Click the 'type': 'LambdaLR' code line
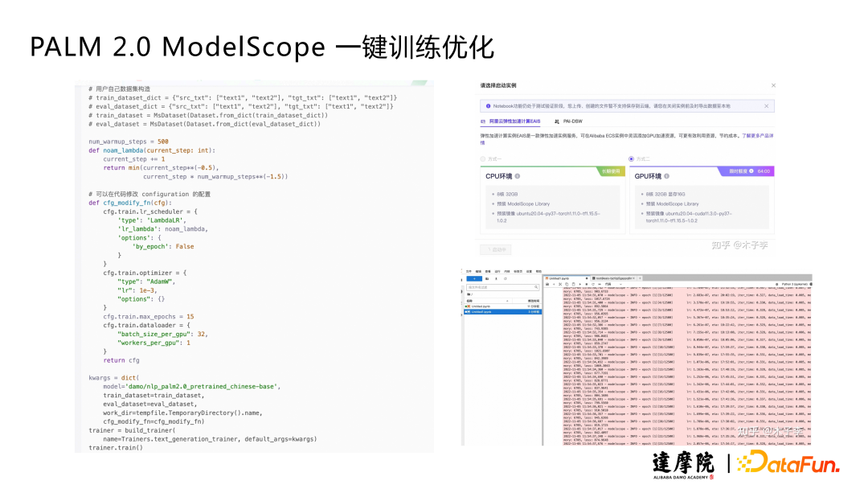Viewport: 868px width, 489px height. click(x=152, y=220)
